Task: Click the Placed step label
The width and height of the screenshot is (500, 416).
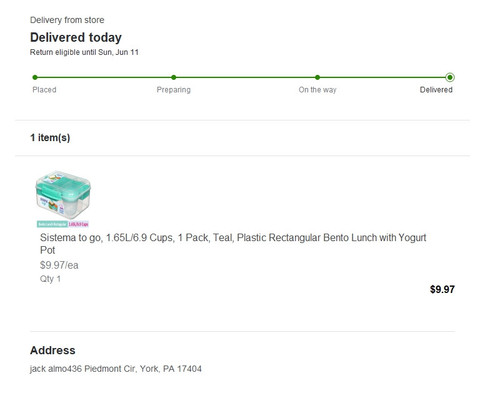Action: [44, 90]
